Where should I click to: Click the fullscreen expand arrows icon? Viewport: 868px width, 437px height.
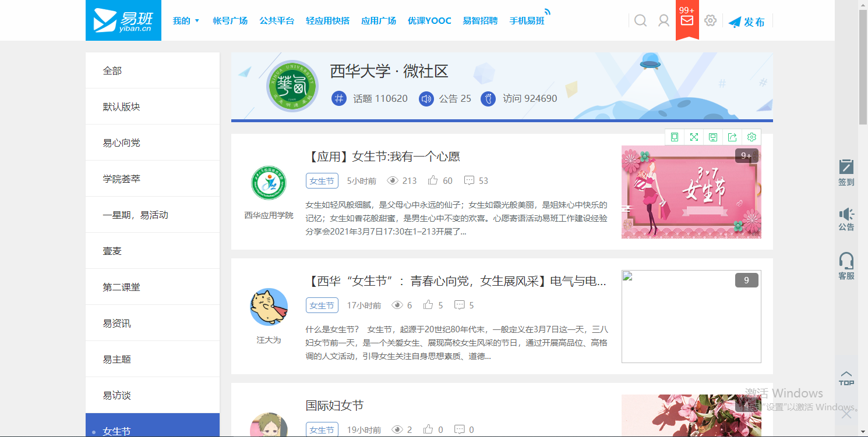coord(694,137)
